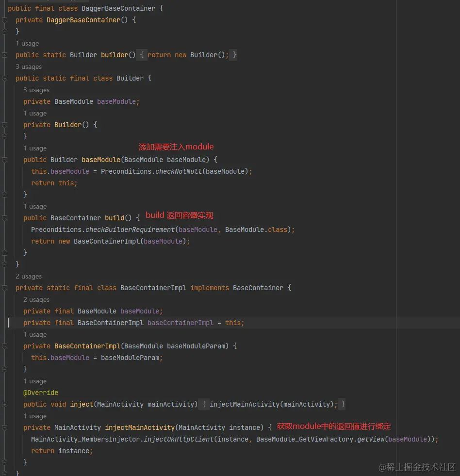Click the 'getView' method call

370,439
